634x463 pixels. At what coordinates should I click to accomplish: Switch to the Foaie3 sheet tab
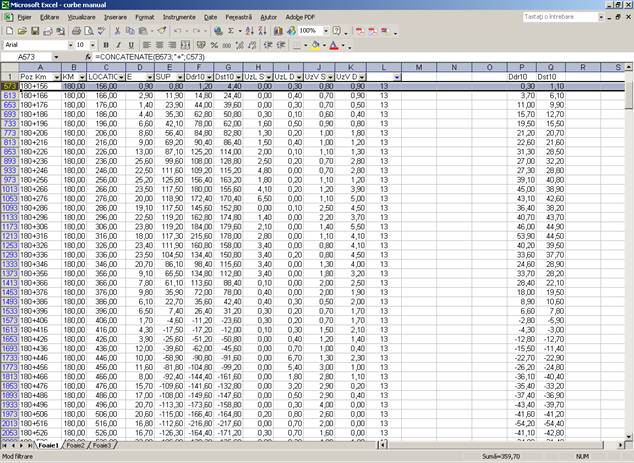tap(103, 444)
